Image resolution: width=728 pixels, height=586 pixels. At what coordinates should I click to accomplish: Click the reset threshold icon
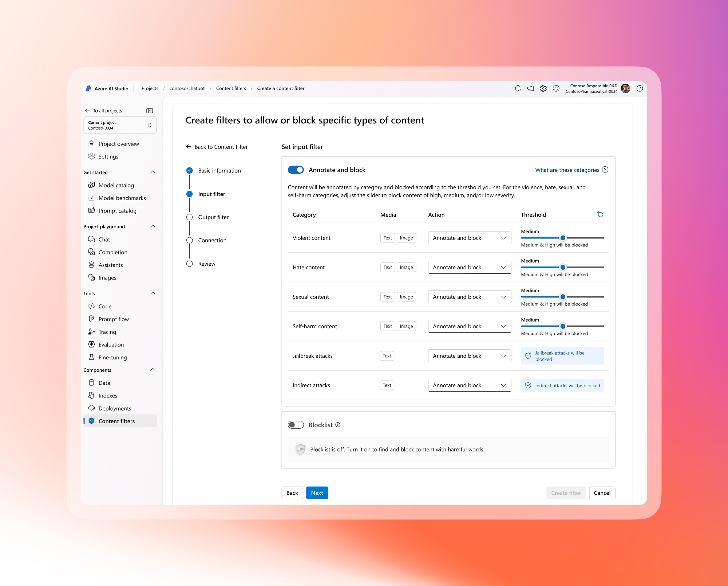[601, 215]
